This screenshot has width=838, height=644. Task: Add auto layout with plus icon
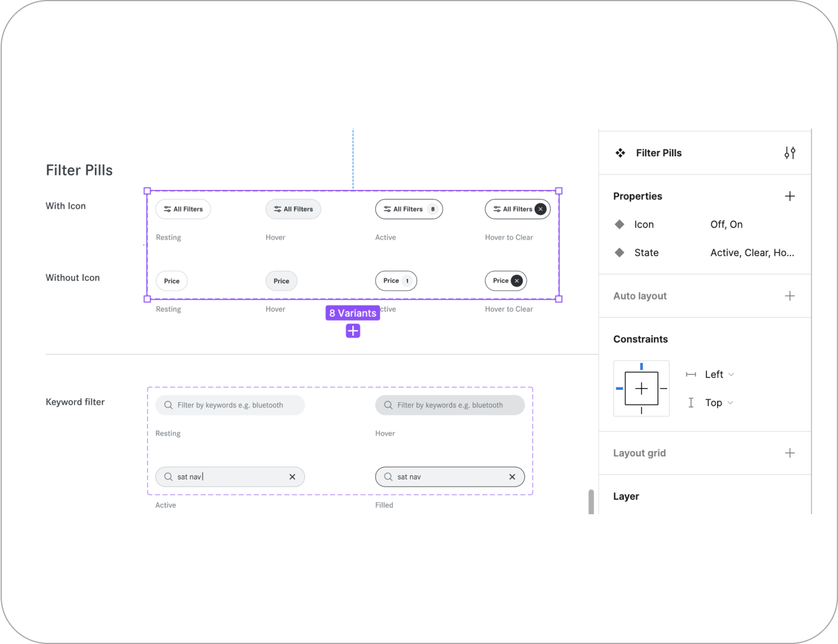tap(790, 296)
